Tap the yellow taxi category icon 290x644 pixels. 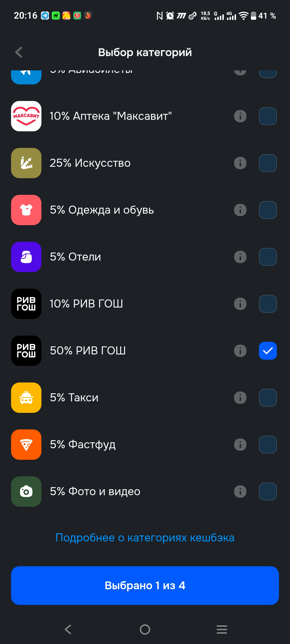[26, 398]
